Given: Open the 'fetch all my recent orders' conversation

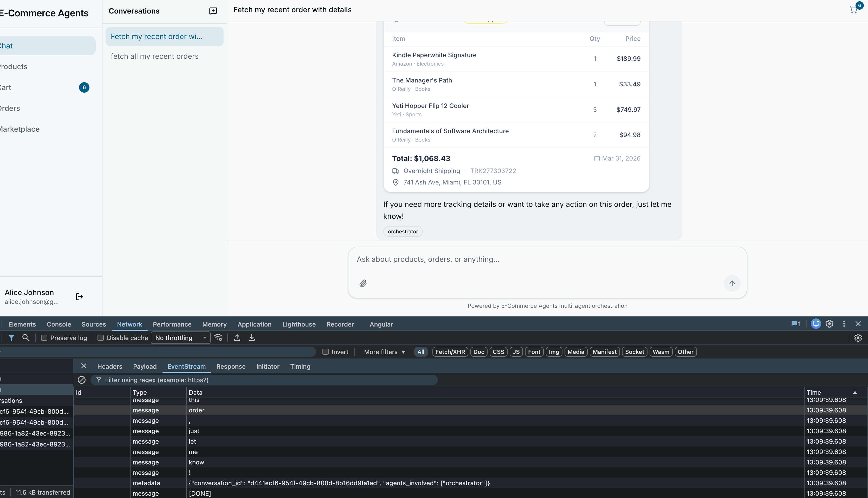Looking at the screenshot, I should 154,56.
